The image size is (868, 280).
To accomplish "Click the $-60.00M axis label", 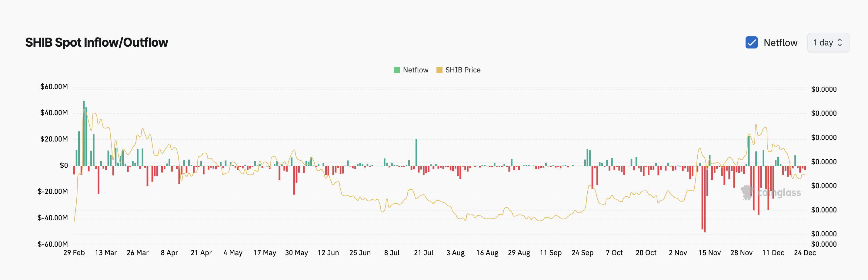I will pos(52,244).
